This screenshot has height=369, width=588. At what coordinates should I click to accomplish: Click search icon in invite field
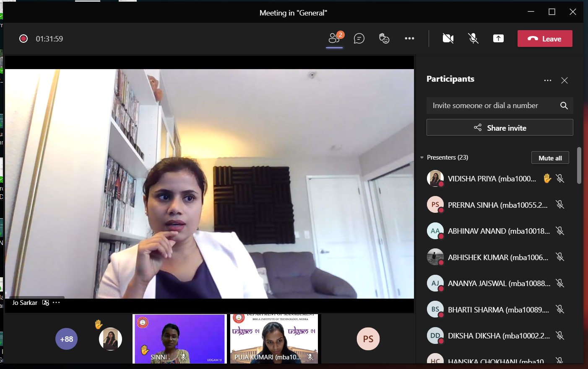[564, 106]
